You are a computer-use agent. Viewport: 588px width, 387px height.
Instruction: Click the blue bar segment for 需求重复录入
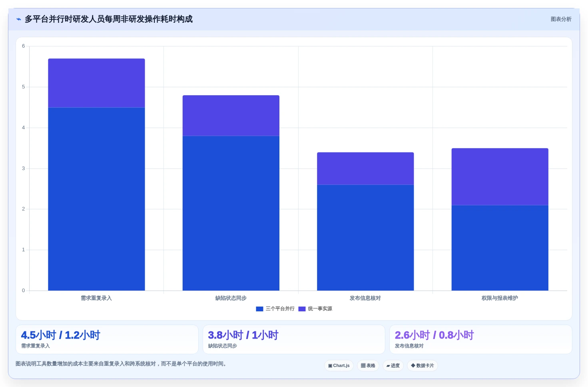pos(96,199)
